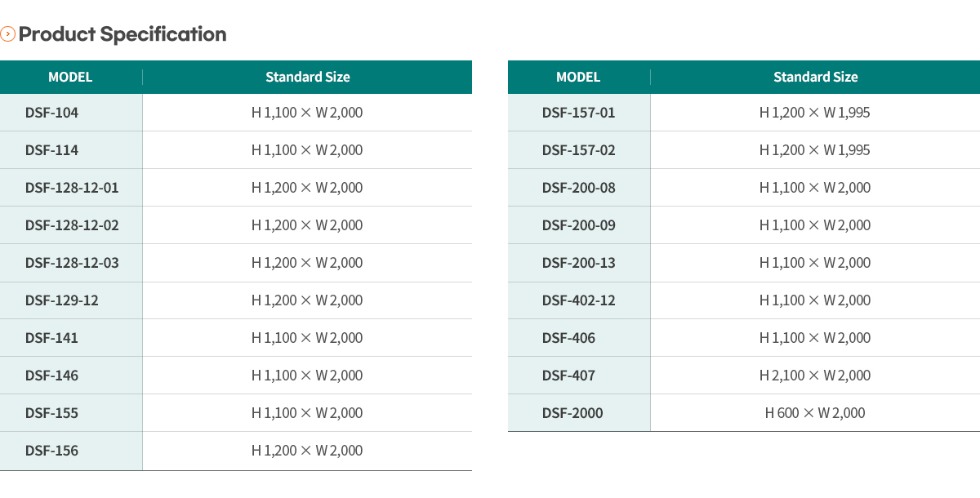This screenshot has height=498, width=980.
Task: Select model DSF-406
Action: pos(569,338)
